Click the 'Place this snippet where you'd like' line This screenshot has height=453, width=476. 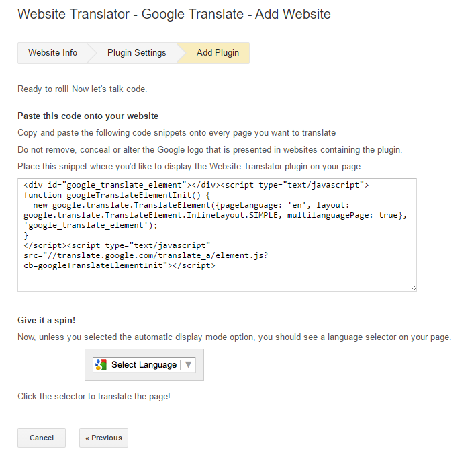click(189, 167)
